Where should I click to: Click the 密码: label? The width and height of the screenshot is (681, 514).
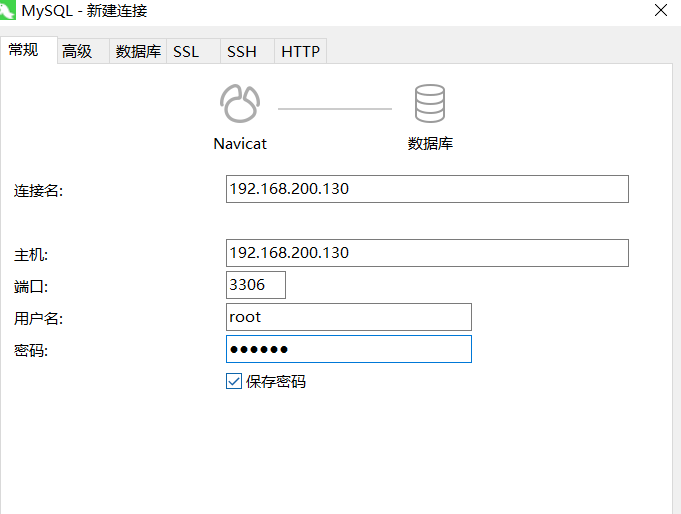pyautogui.click(x=31, y=351)
